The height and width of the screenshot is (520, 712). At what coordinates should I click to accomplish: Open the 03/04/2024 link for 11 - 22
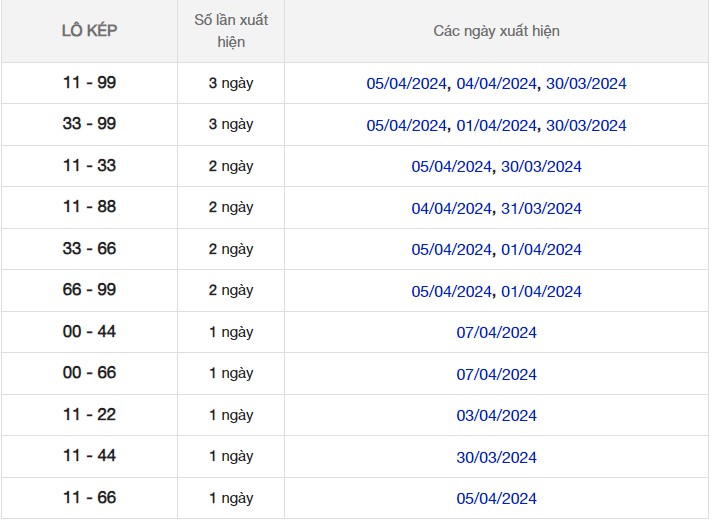[496, 416]
